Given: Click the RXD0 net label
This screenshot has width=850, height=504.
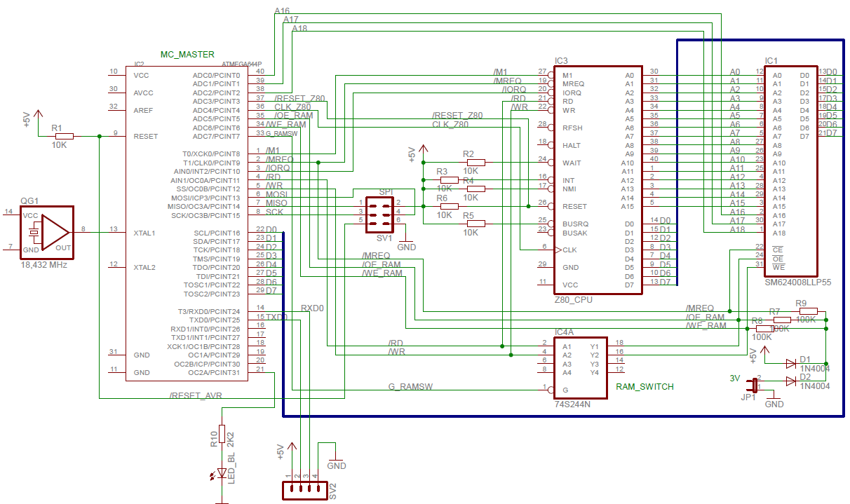Looking at the screenshot, I should click(x=313, y=308).
